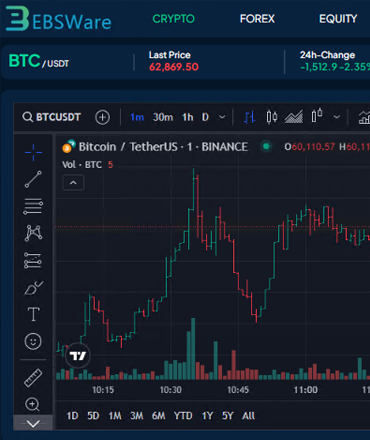Set the range to 5Y

(228, 416)
